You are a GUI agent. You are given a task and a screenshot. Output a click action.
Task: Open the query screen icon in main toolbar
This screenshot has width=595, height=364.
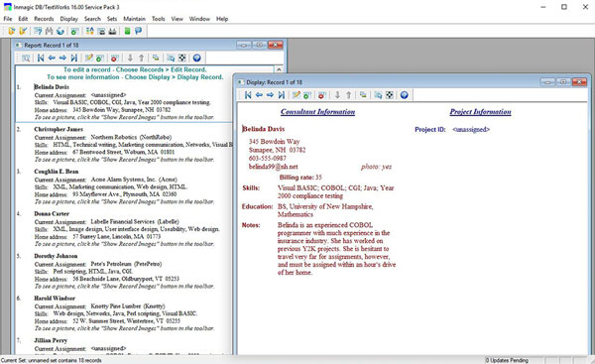[x=38, y=31]
